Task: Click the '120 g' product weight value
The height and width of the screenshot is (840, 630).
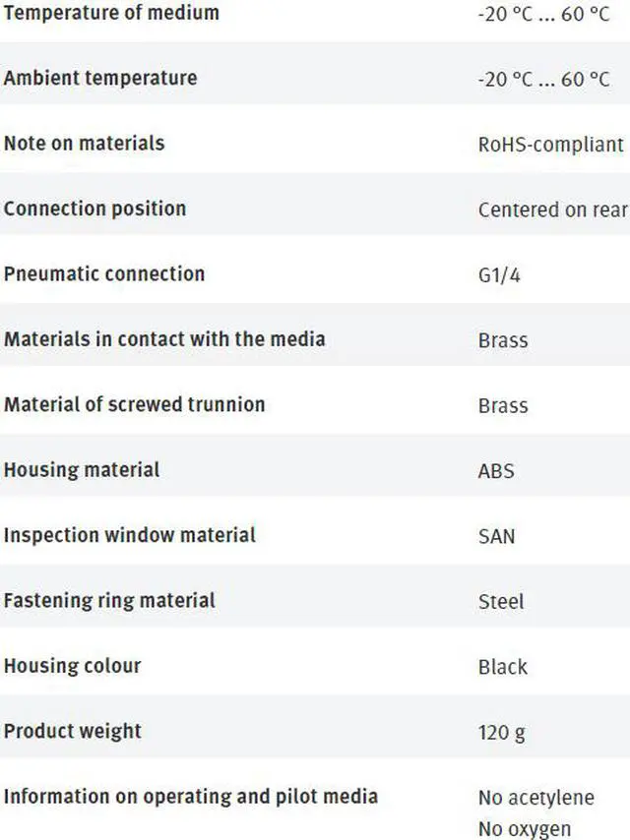Action: pyautogui.click(x=502, y=732)
